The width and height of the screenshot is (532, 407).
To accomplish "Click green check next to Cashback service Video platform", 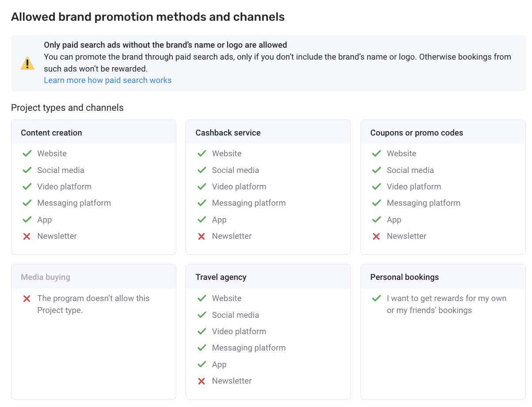I will [x=202, y=187].
